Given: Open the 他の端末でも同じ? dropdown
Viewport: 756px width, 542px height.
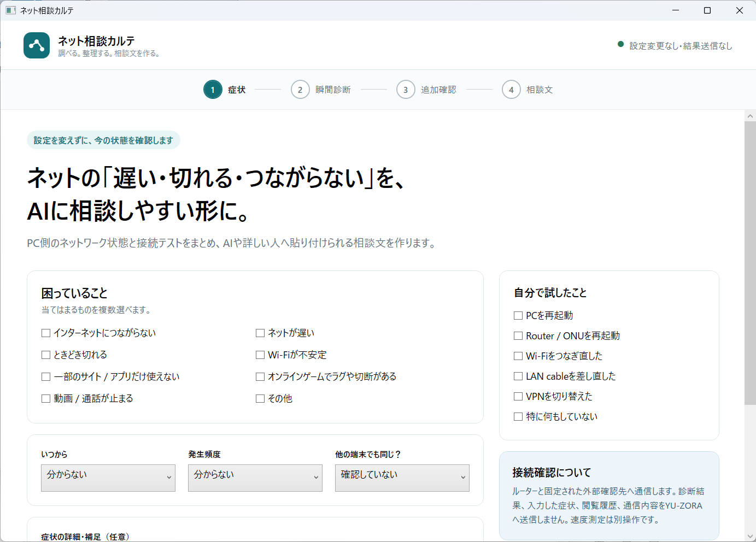Looking at the screenshot, I should coord(402,478).
